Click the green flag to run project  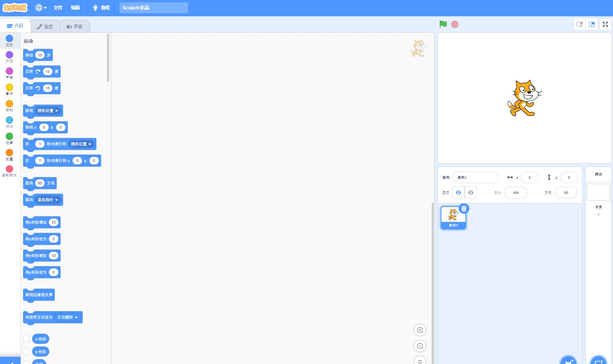pyautogui.click(x=443, y=24)
